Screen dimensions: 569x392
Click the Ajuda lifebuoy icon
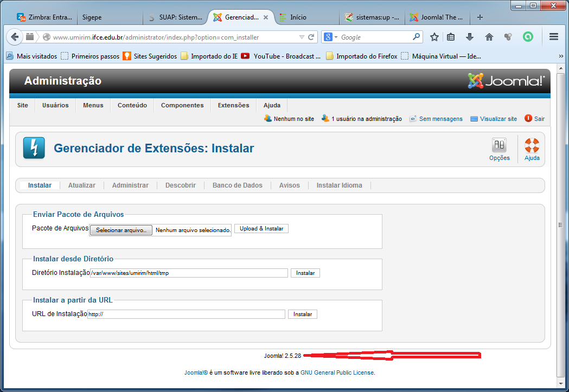532,150
